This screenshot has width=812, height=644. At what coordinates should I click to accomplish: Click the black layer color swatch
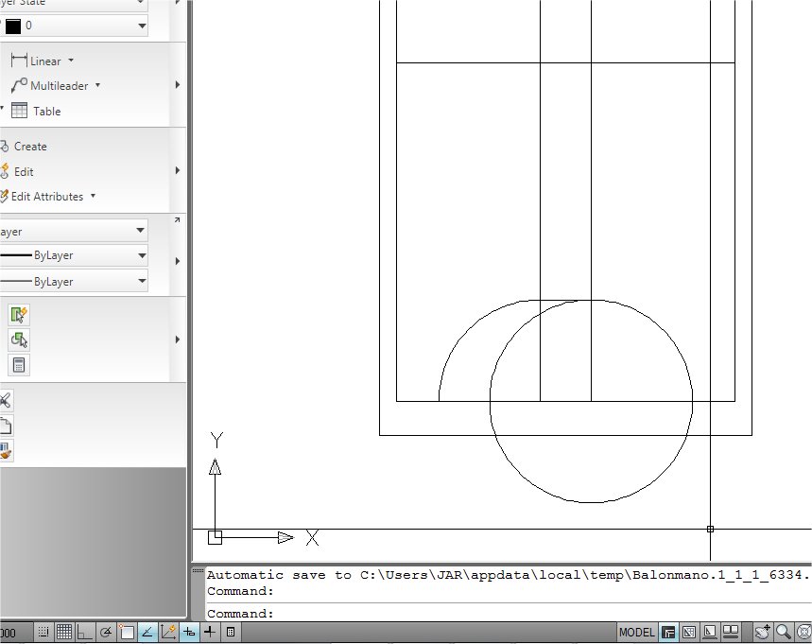tap(13, 26)
